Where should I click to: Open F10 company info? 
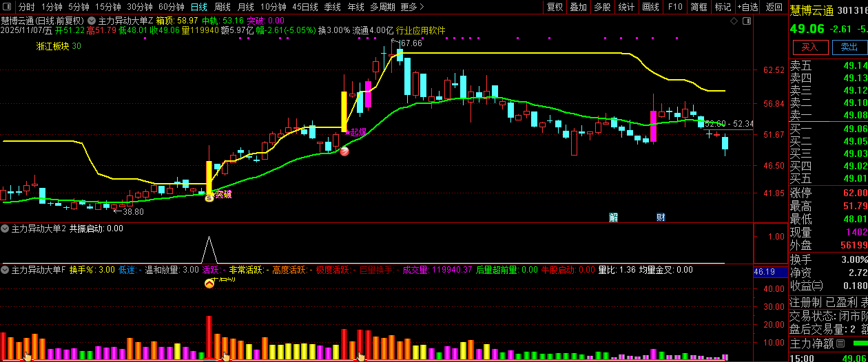675,7
